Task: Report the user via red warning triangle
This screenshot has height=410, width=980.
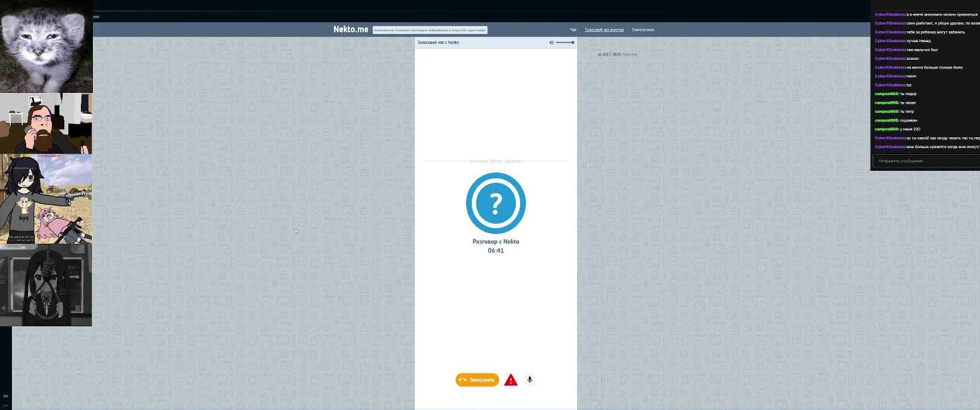Action: click(511, 380)
